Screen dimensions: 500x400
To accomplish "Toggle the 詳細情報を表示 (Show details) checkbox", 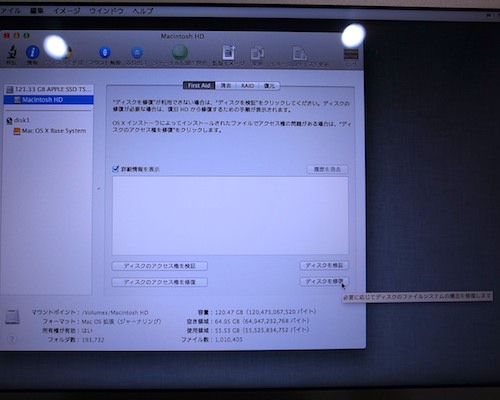I will (116, 169).
